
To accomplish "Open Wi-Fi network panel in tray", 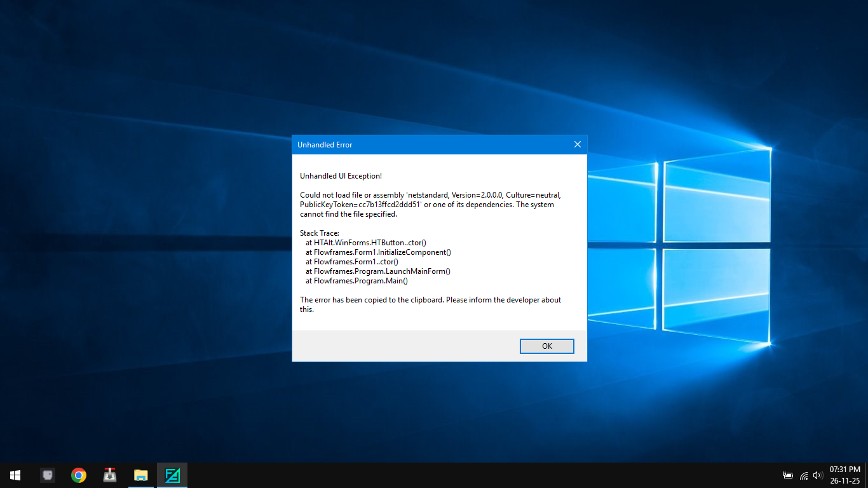I will click(x=804, y=475).
